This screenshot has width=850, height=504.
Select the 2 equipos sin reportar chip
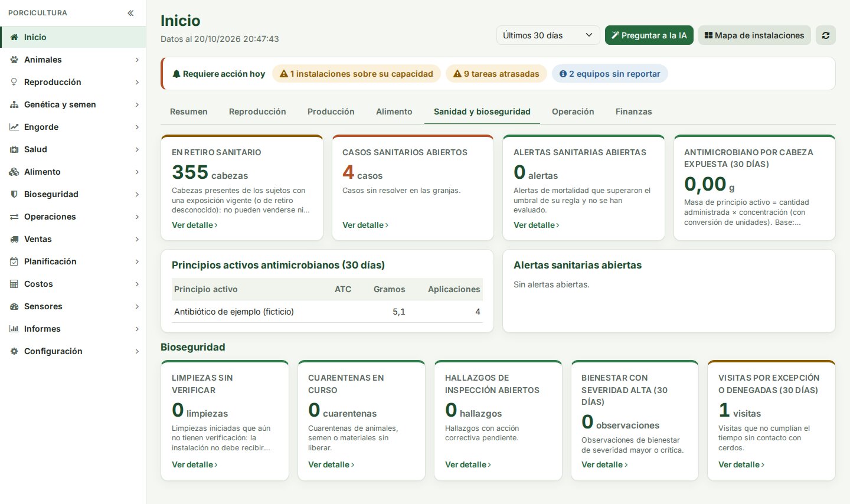coord(610,74)
